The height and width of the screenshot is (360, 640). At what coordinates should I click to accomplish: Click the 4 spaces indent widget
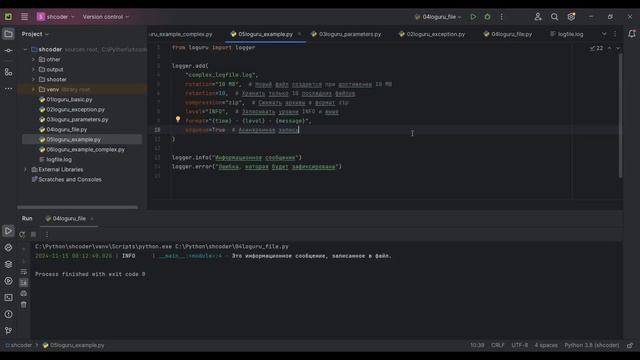(x=546, y=345)
